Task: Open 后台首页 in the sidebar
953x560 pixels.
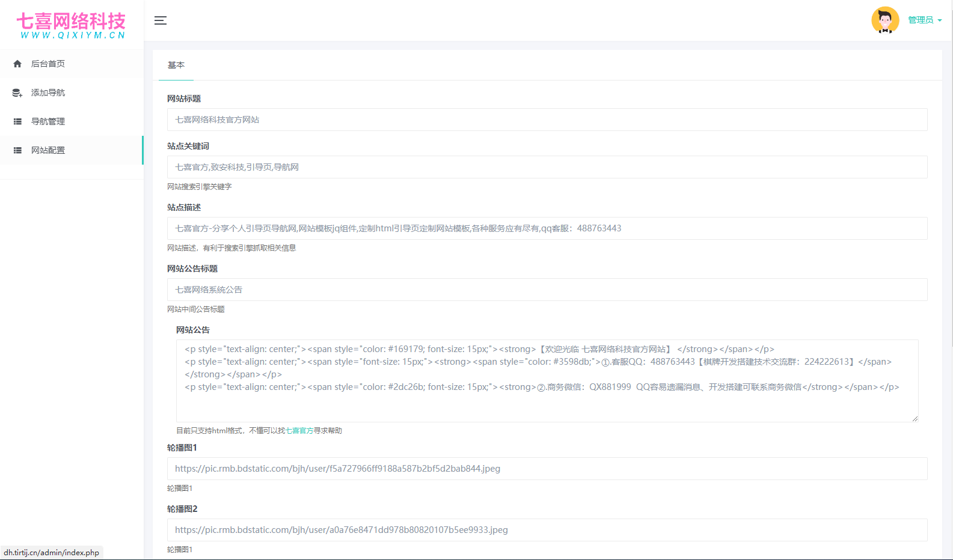Action: point(48,64)
